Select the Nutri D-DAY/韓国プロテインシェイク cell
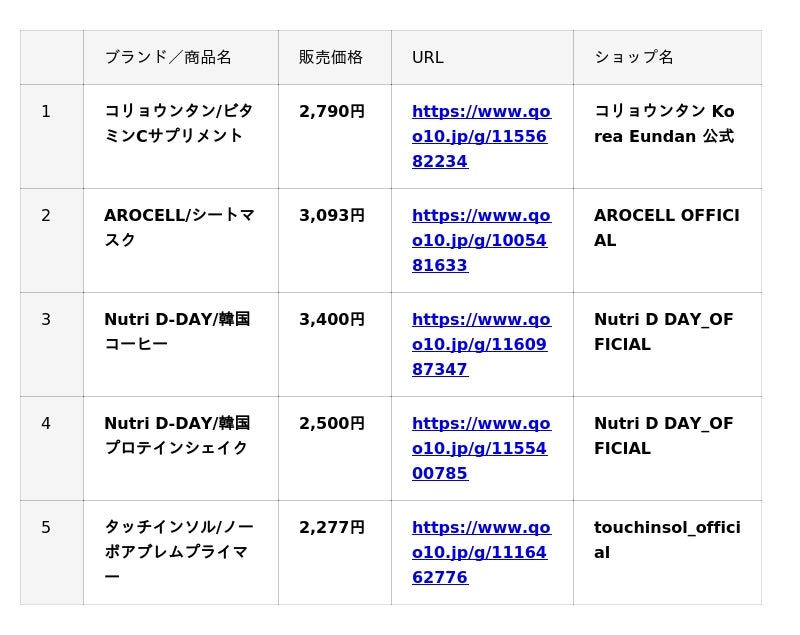800x635 pixels. click(177, 436)
